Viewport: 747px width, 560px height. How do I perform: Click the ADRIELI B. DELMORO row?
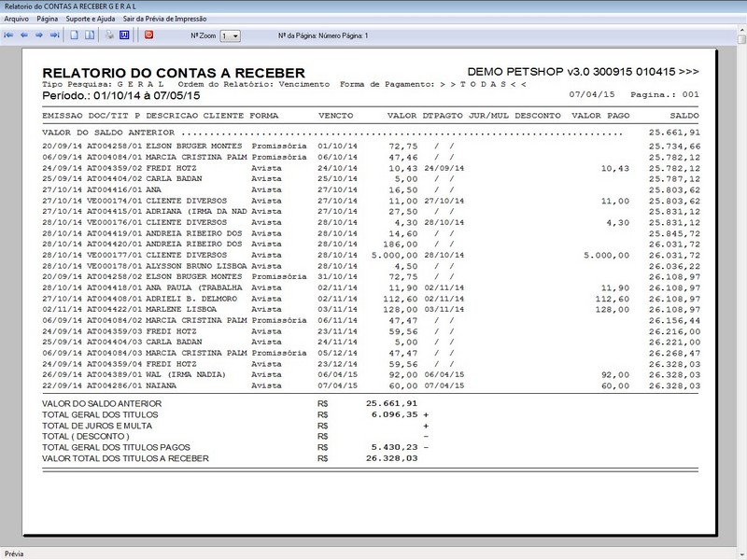click(371, 299)
